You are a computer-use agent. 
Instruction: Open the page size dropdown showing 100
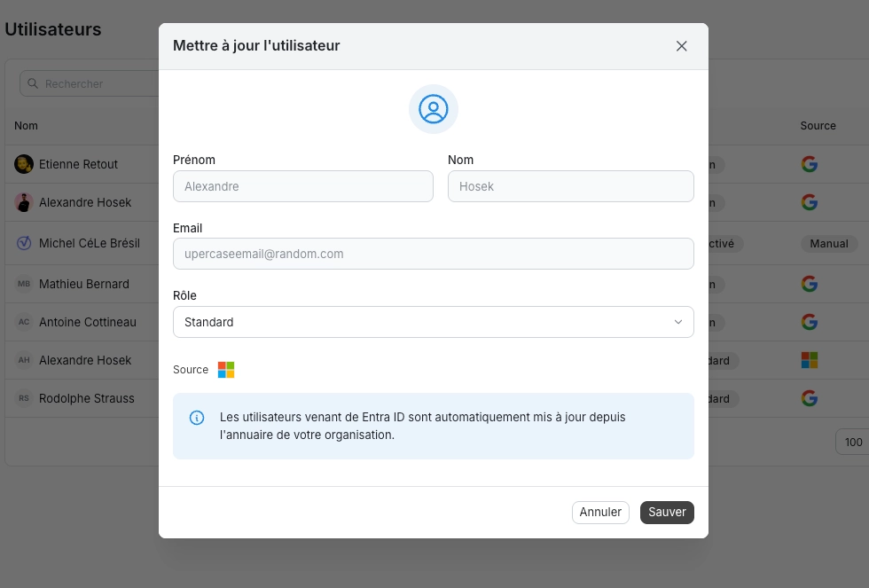coord(852,442)
